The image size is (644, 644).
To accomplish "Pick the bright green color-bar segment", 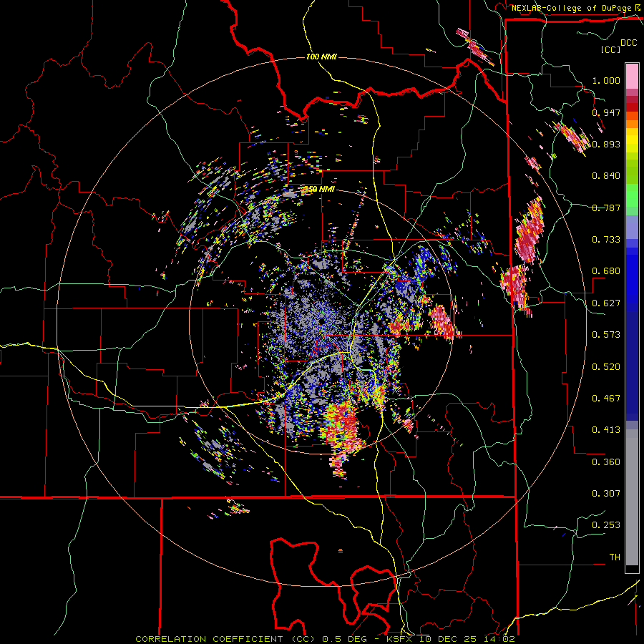I will [x=632, y=195].
